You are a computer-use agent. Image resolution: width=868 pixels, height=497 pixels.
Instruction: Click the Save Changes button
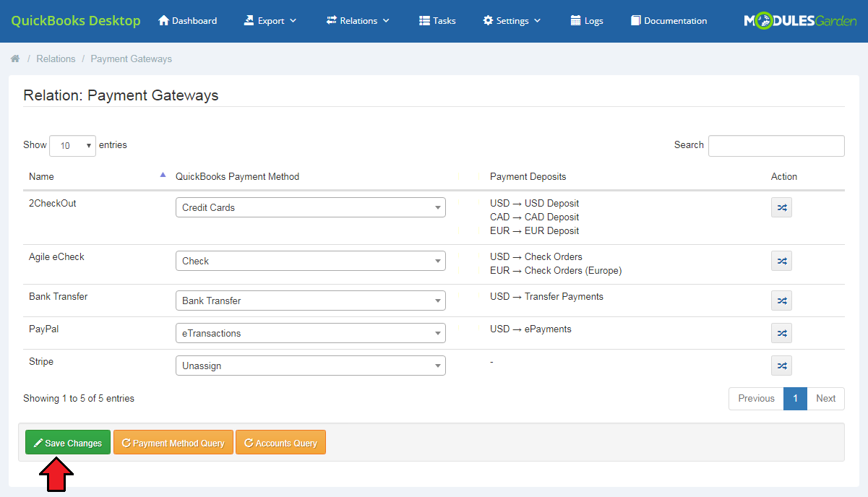(68, 443)
